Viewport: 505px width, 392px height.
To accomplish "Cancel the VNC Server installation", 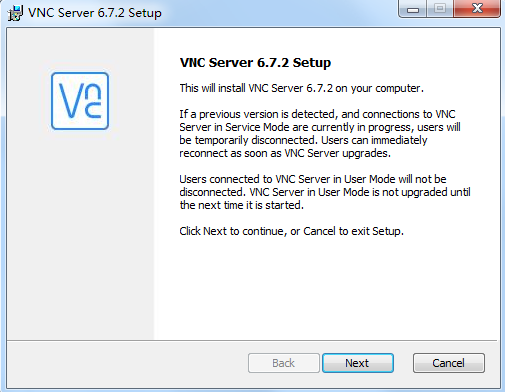I will click(449, 363).
